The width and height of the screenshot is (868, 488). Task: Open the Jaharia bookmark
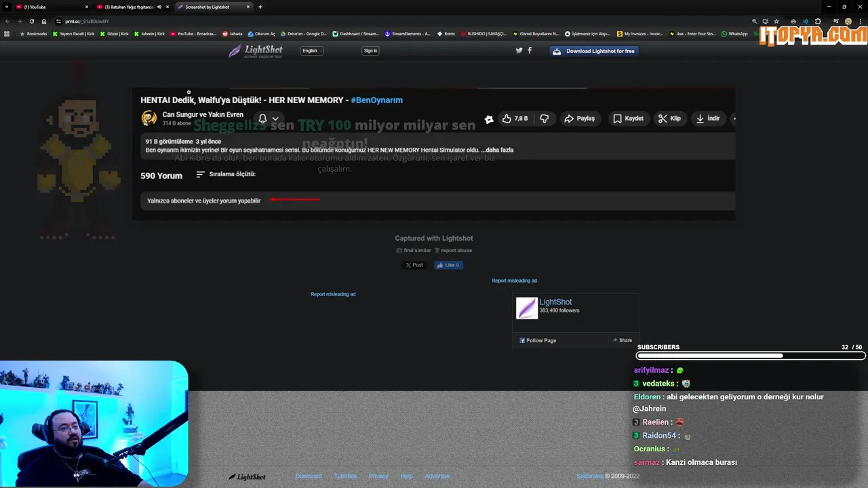tap(232, 33)
